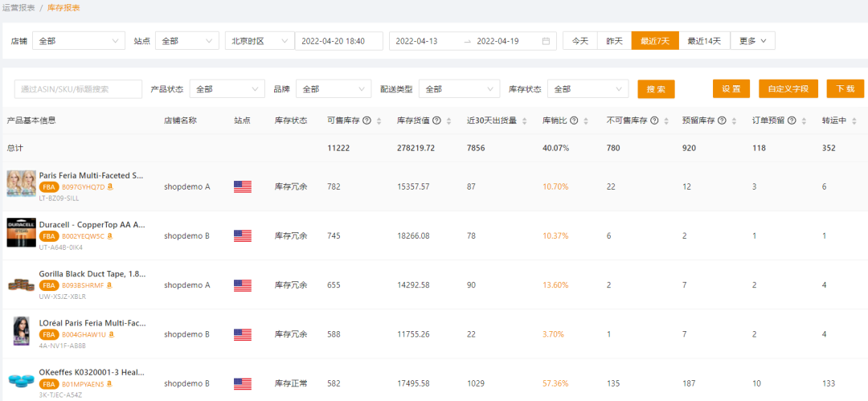
Task: Click the help icon beside 可售库存 header
Action: pyautogui.click(x=366, y=121)
